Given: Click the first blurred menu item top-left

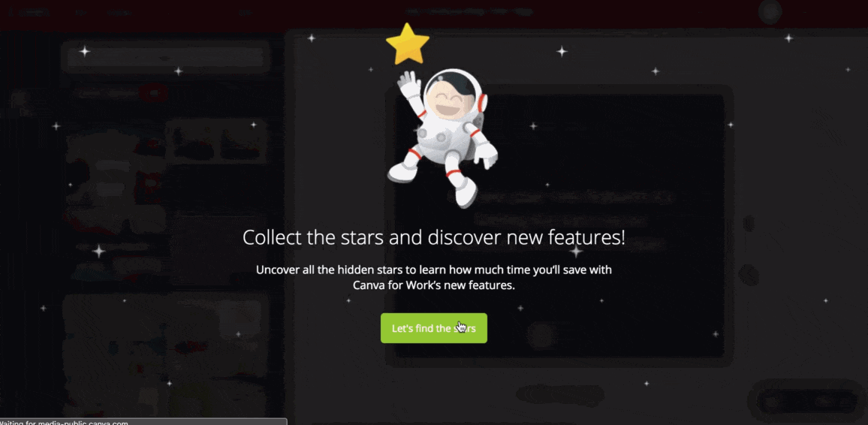Looking at the screenshot, I should click(x=33, y=12).
